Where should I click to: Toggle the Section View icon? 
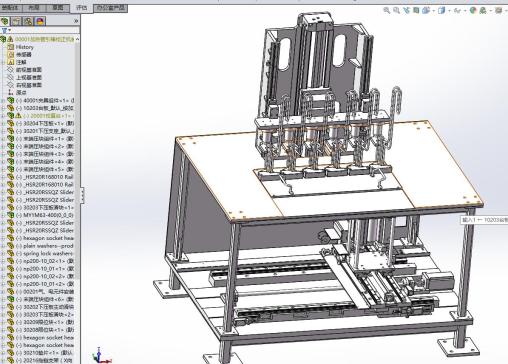click(x=416, y=10)
